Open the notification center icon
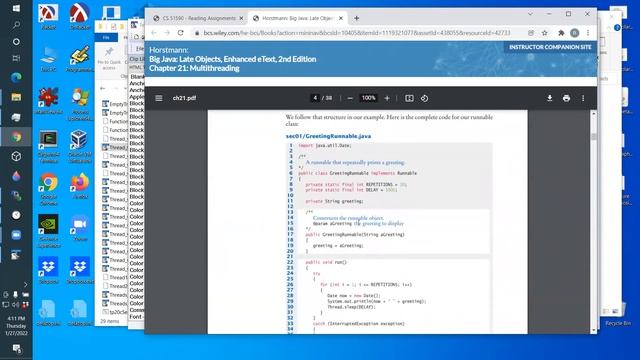Image resolution: width=640 pixels, height=360 pixels. coord(16,348)
